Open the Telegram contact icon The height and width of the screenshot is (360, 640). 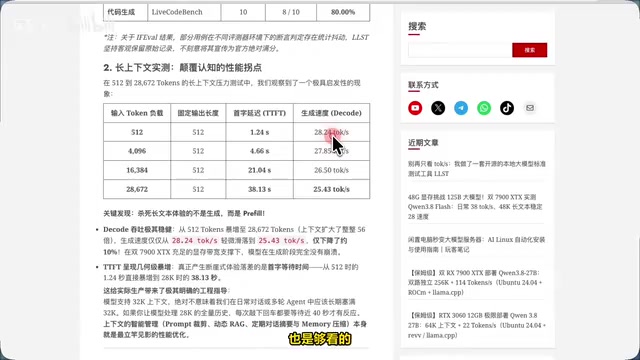point(461,108)
